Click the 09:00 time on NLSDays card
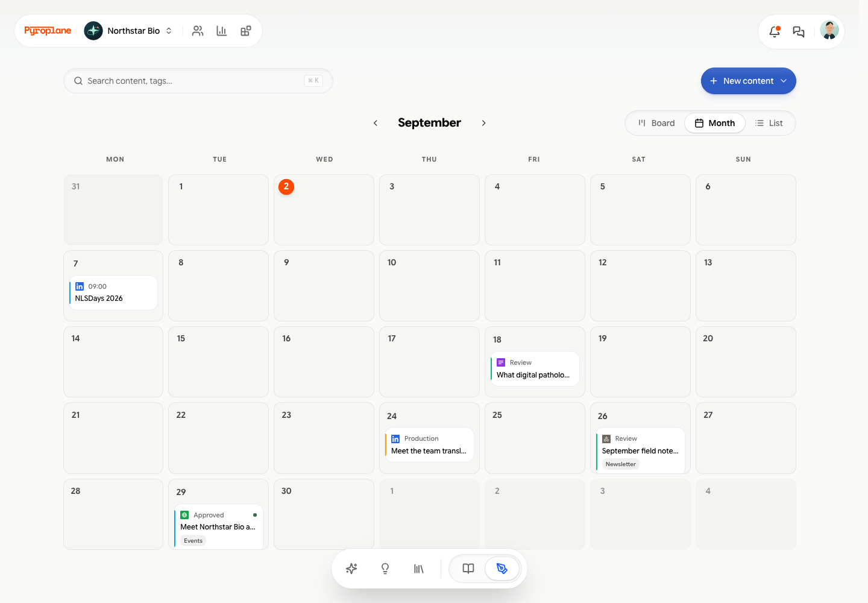 [x=98, y=286]
